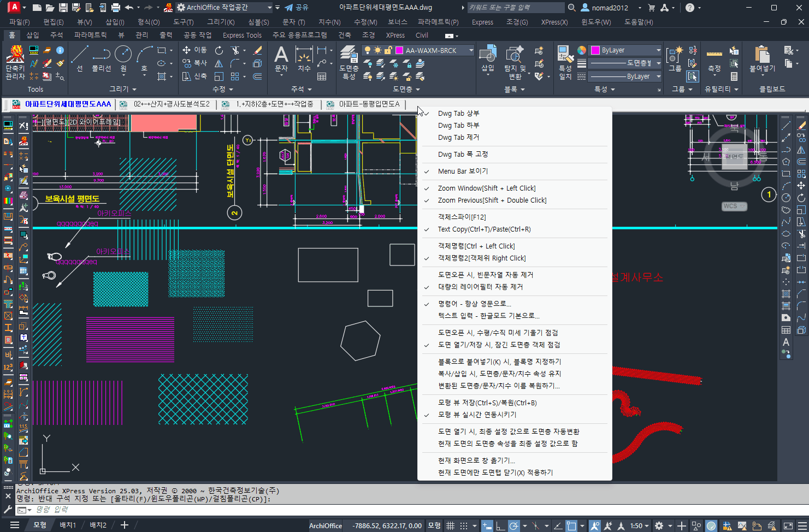Switch to the Express Tools ribbon tab
This screenshot has height=532, width=809.
click(241, 36)
